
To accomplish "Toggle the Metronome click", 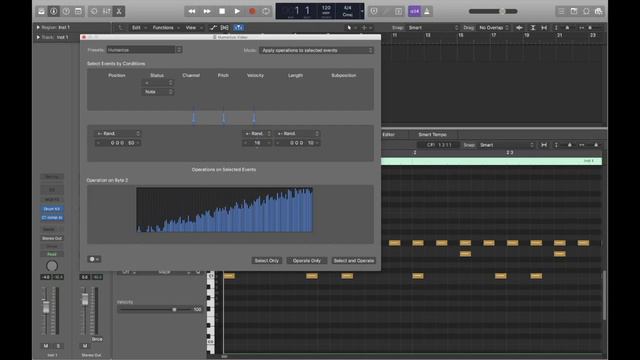I will pos(427,11).
